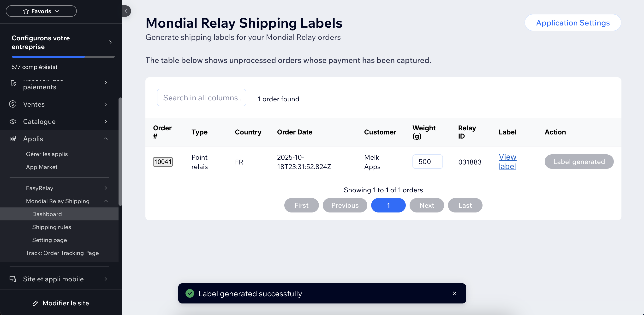Dismiss the Label generated successfully notification

(x=454, y=293)
